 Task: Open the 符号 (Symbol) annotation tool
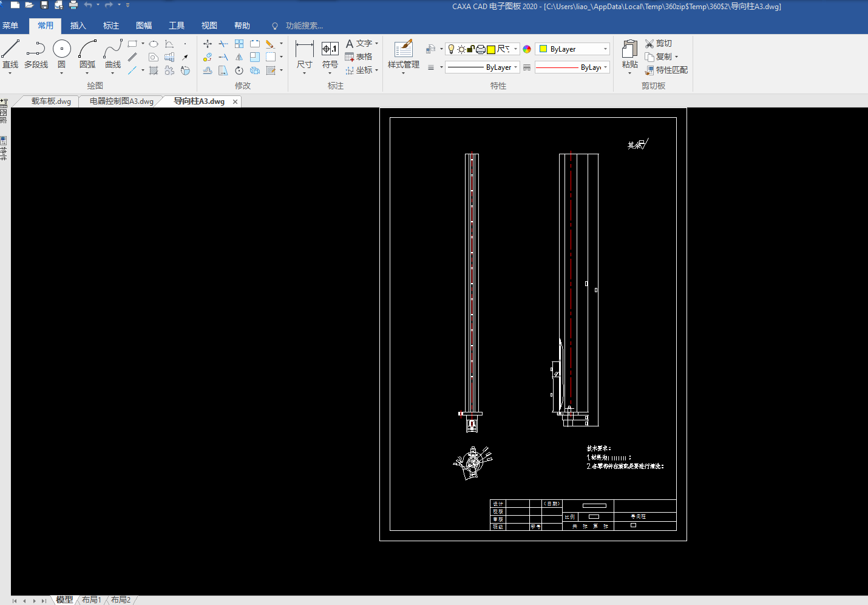[330, 56]
